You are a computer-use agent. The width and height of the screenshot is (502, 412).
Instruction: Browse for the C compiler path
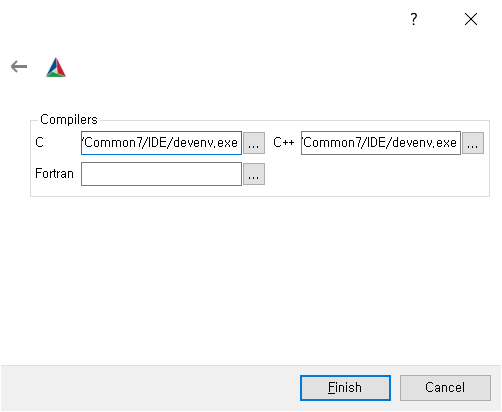254,143
